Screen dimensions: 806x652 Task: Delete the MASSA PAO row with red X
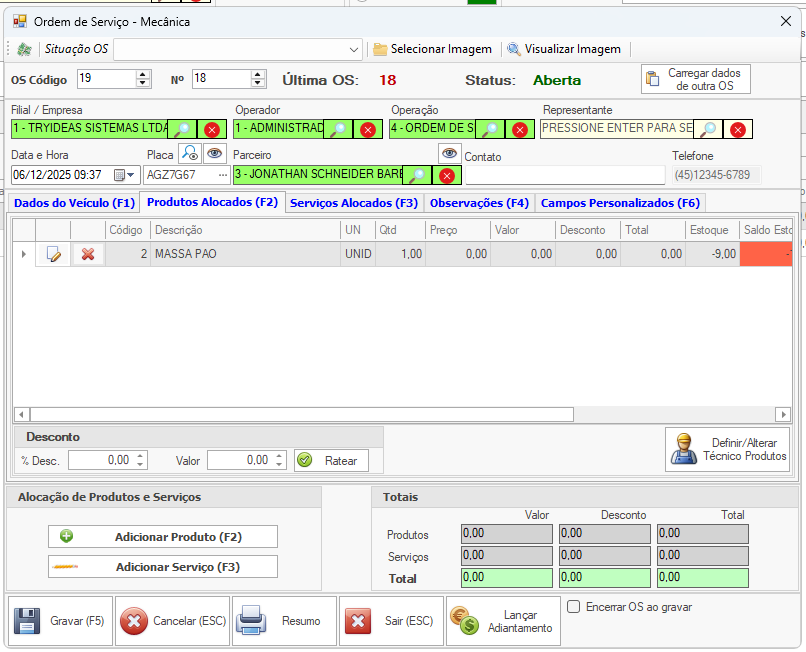point(88,254)
